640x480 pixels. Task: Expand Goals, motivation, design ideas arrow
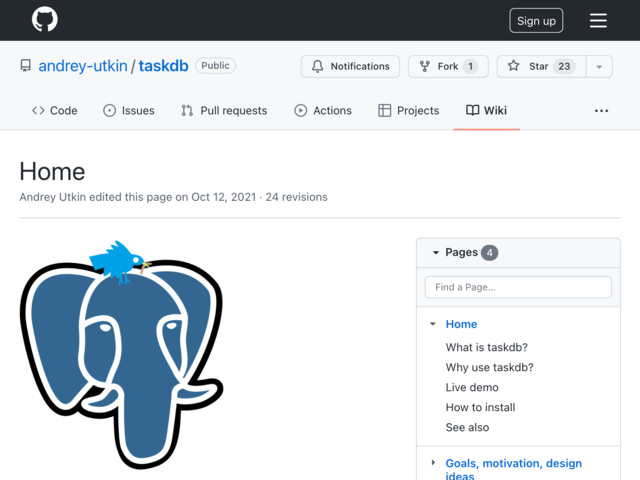tap(433, 463)
